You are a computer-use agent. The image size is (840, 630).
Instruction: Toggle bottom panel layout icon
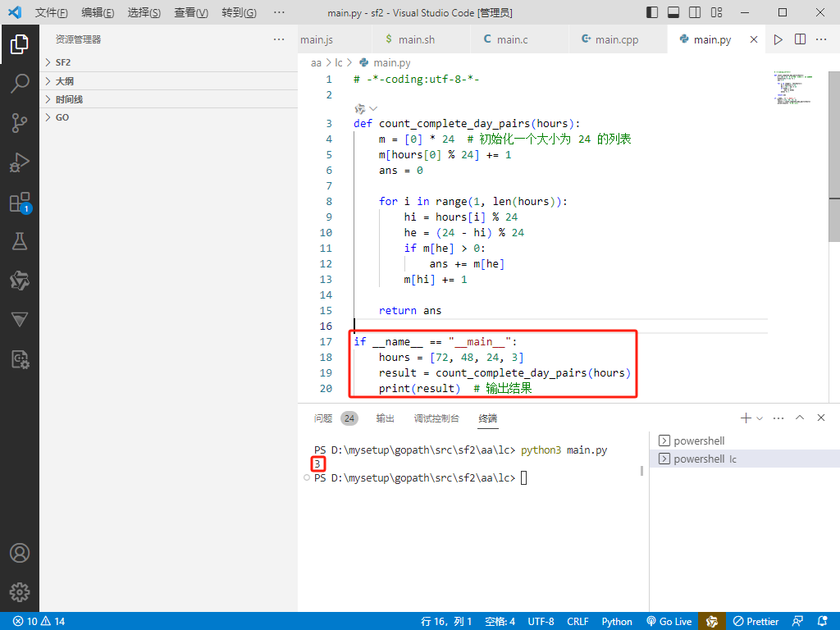(673, 12)
